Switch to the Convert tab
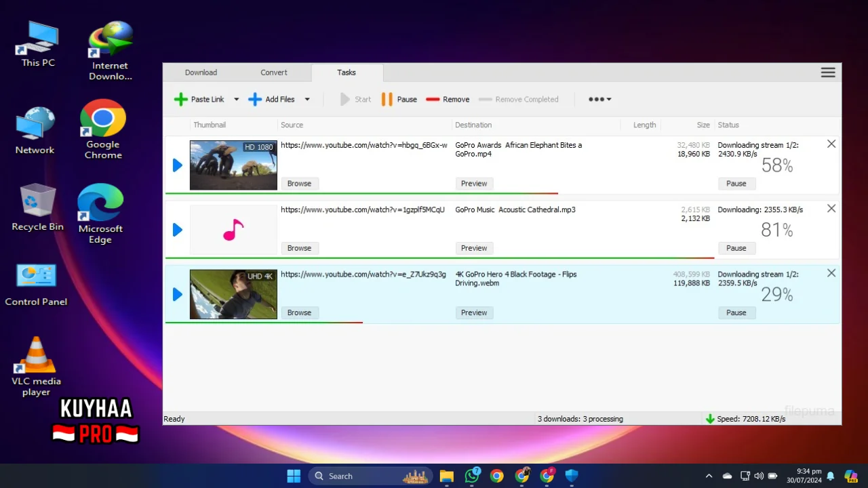This screenshot has width=868, height=488. 274,73
